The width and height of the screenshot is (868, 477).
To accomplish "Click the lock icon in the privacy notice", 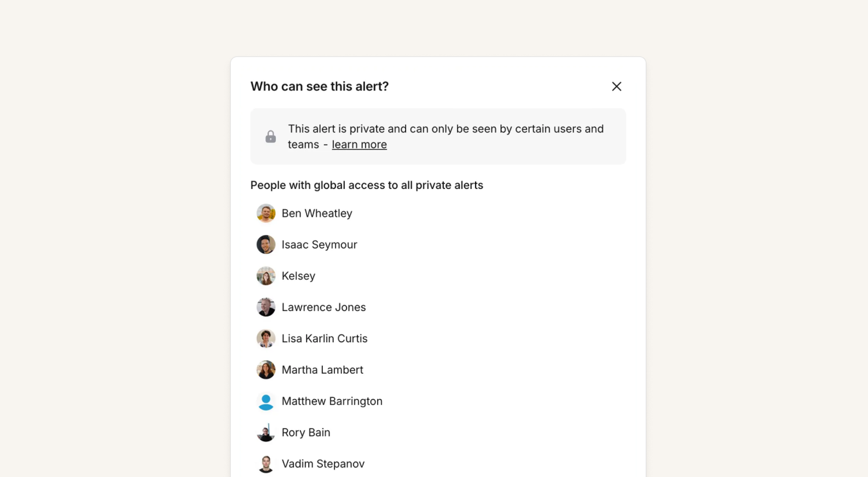I will [270, 137].
